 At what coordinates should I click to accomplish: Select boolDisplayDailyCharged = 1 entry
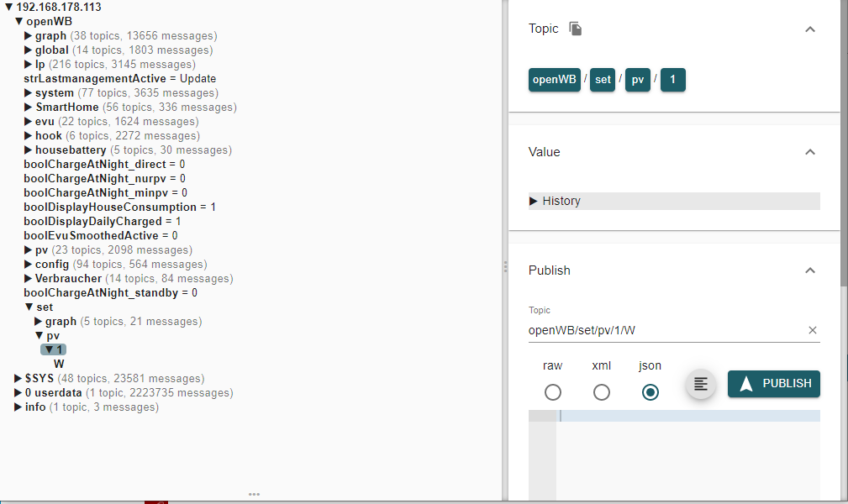tap(103, 222)
